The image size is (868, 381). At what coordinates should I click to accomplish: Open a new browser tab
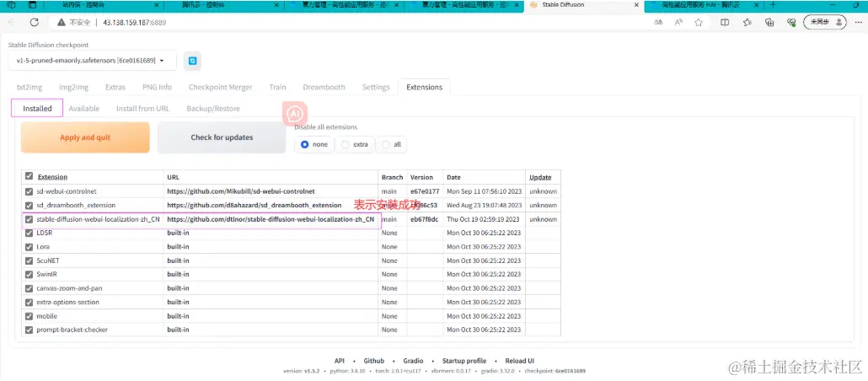click(773, 5)
